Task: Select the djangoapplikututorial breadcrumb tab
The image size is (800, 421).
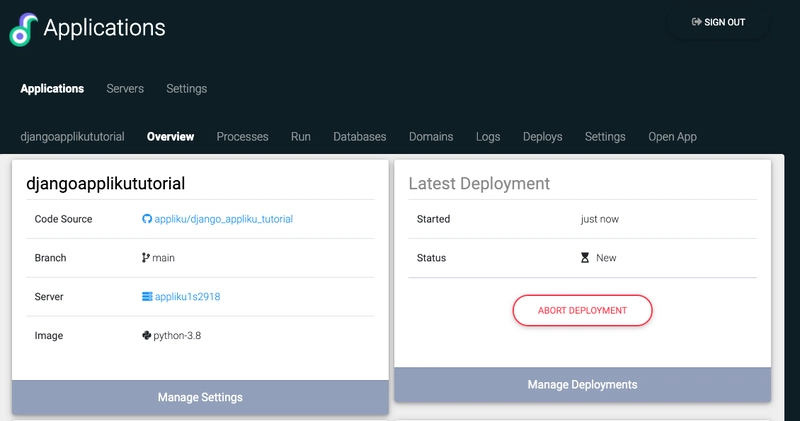Action: pos(72,137)
